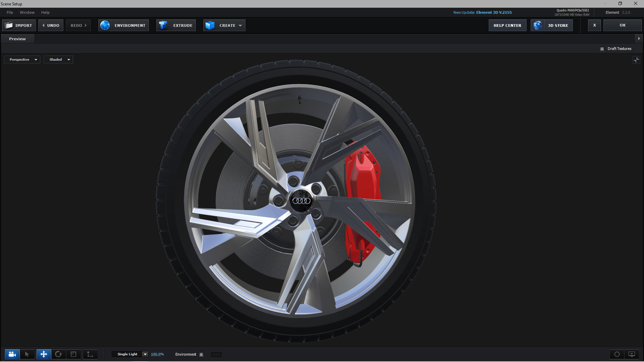This screenshot has height=362, width=644.
Task: Click the Quadro P600 video RAM info
Action: pos(572,12)
